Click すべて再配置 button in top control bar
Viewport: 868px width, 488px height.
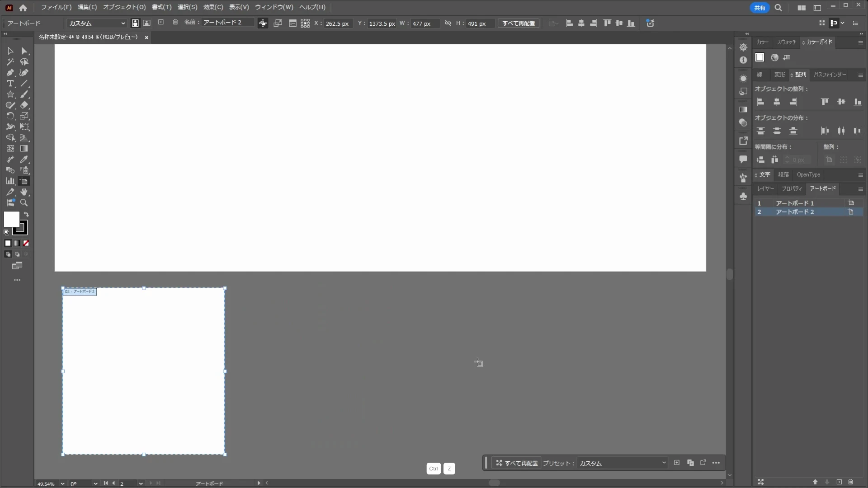pyautogui.click(x=519, y=23)
